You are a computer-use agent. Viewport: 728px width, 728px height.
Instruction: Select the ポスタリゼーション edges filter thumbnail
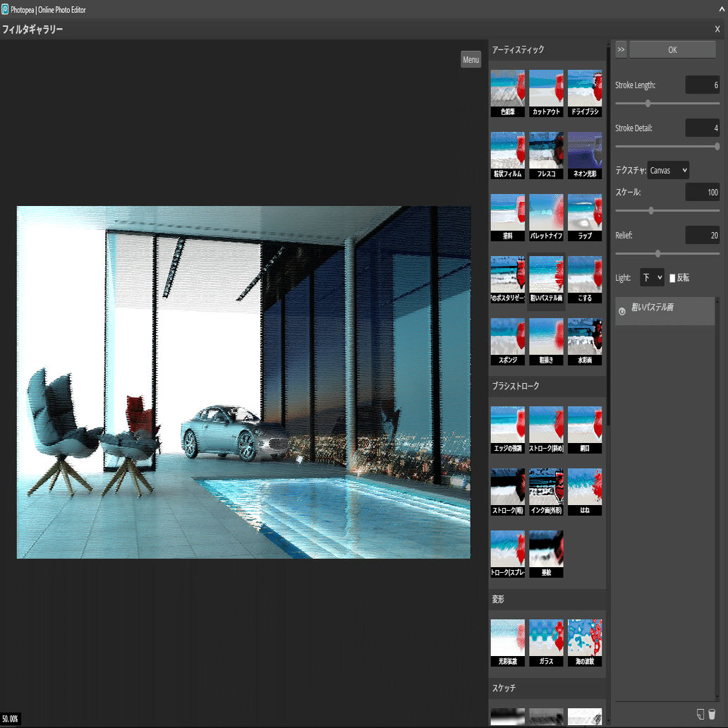click(x=507, y=279)
